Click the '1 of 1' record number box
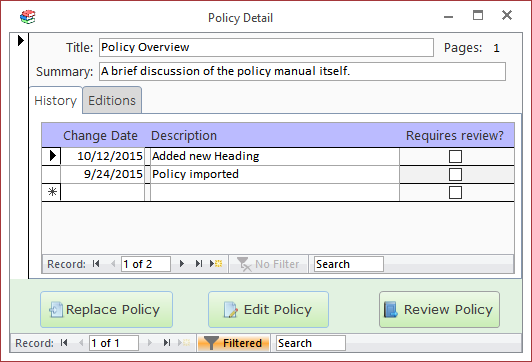532x362 pixels. 114,343
